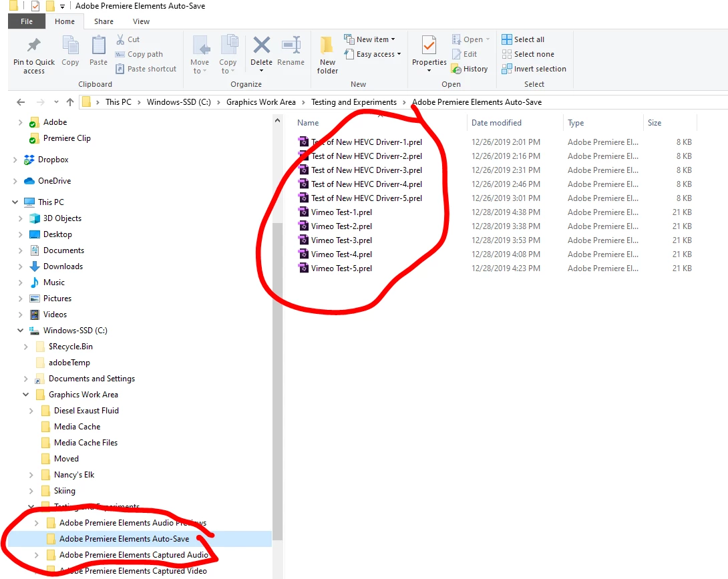Collapse This PC tree node

(15, 202)
